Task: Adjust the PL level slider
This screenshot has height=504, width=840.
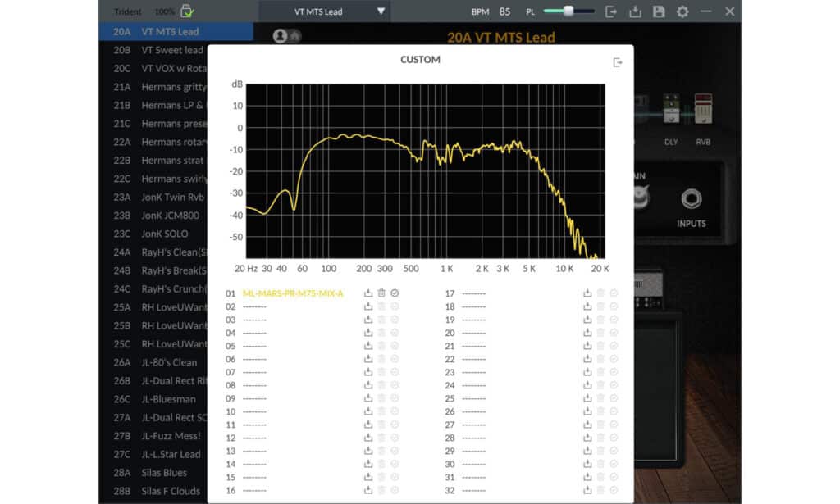Action: click(568, 11)
